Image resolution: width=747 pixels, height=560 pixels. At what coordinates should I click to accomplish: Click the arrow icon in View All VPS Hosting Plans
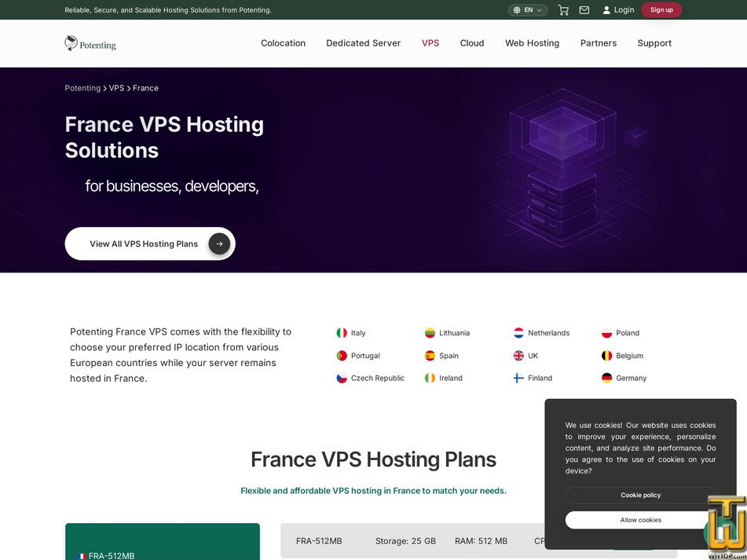click(219, 243)
